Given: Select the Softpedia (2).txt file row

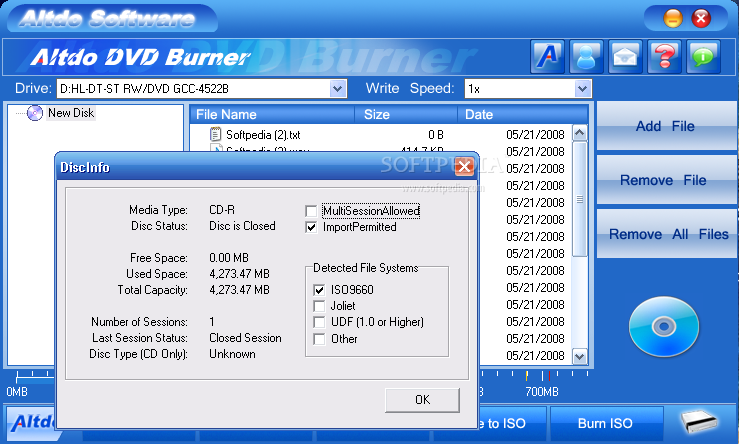Looking at the screenshot, I should [x=381, y=135].
